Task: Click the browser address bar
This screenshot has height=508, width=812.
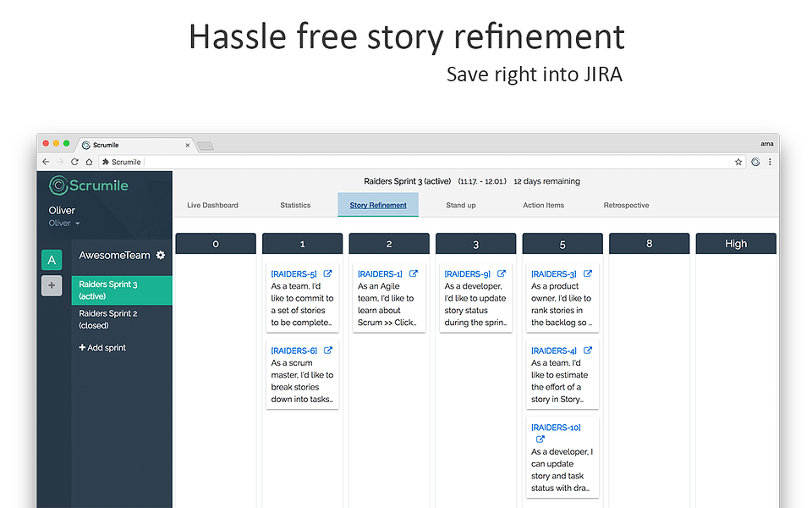Action: point(422,162)
